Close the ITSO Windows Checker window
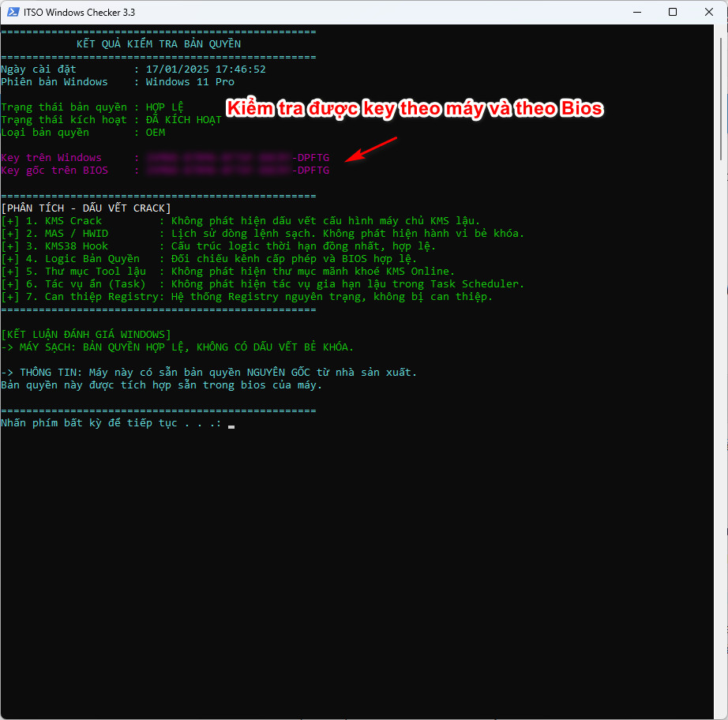728x720 pixels. (708, 12)
